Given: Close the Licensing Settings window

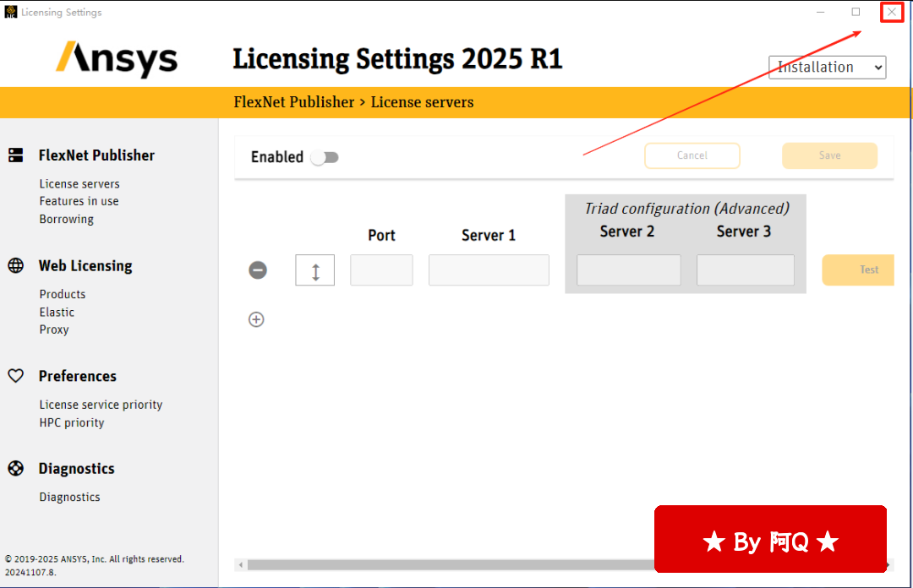Looking at the screenshot, I should coord(892,12).
